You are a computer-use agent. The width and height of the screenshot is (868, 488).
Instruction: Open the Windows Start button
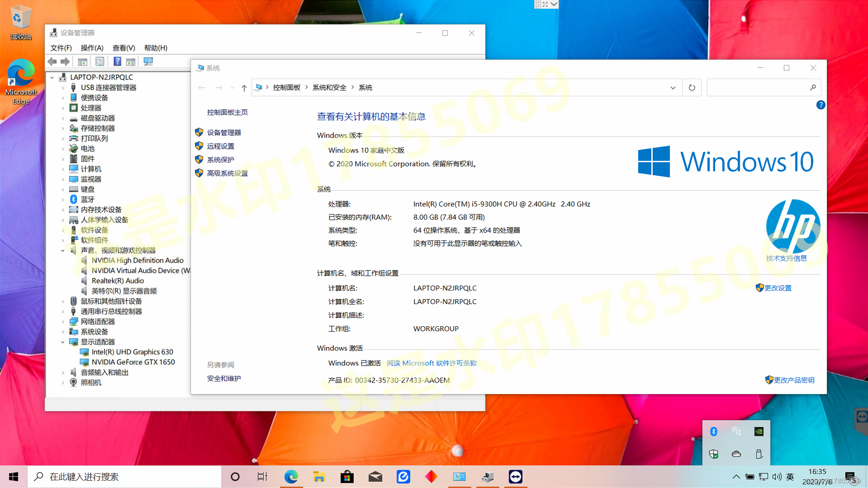tap(14, 477)
